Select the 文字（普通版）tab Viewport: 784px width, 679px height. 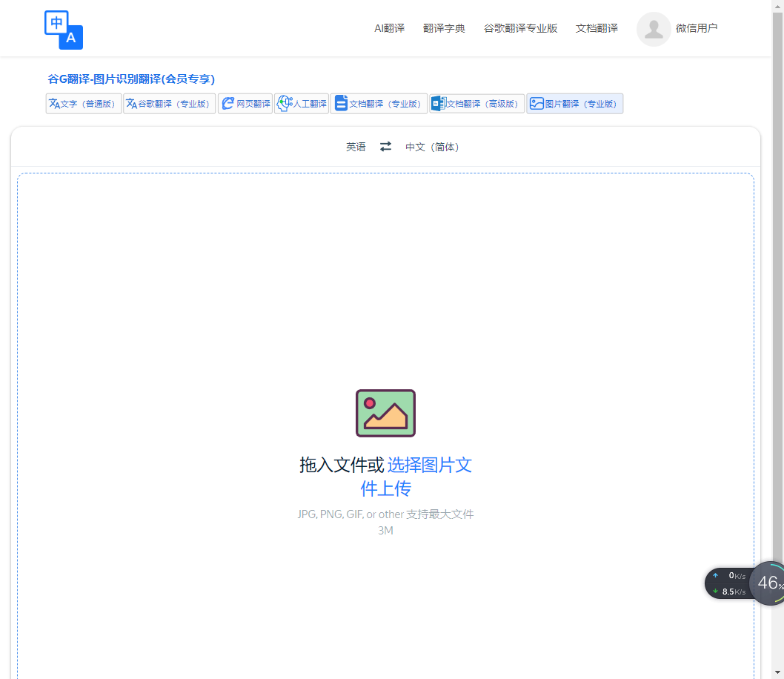84,104
